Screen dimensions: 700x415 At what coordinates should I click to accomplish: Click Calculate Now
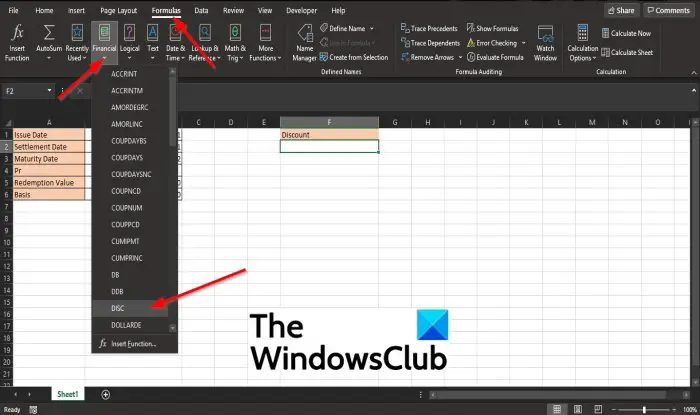626,33
